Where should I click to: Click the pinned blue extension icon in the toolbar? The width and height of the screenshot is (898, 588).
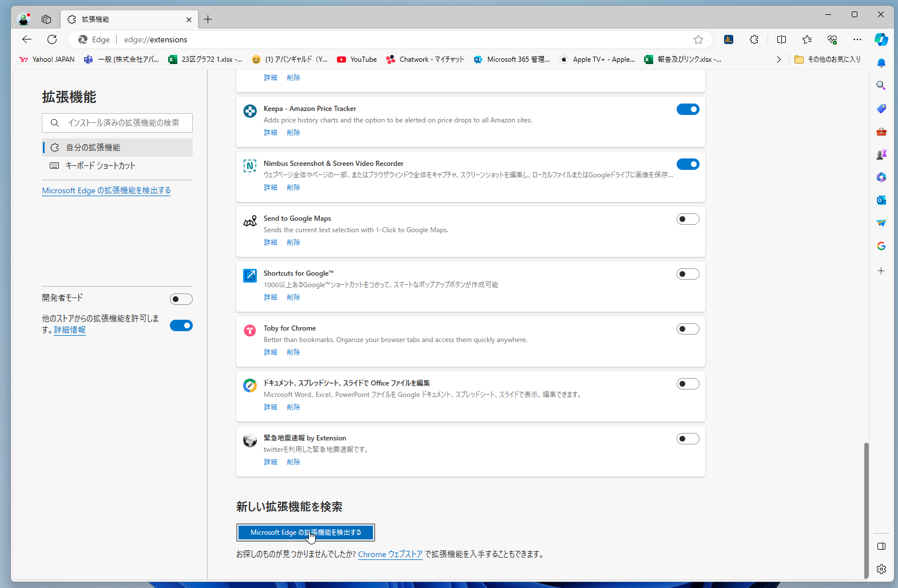click(x=729, y=39)
